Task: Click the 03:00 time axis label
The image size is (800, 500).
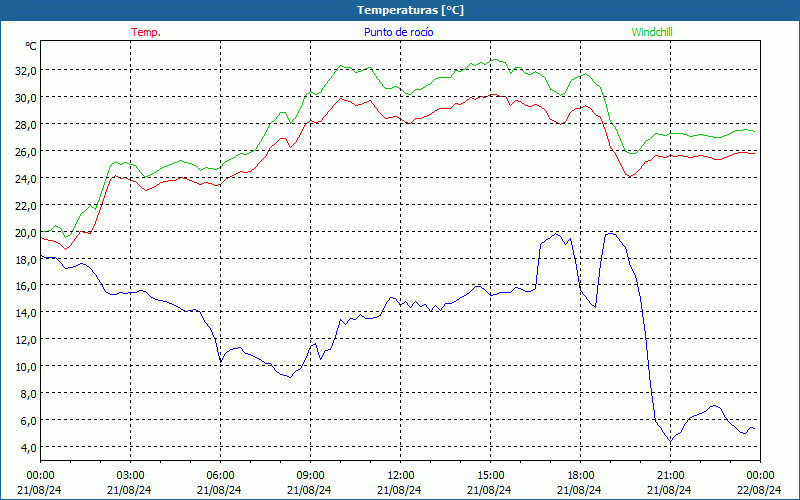Action: click(x=130, y=476)
